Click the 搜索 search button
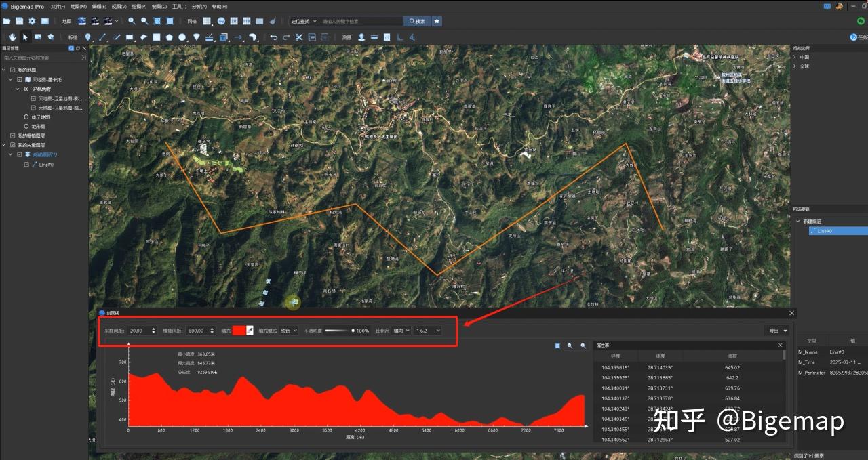The image size is (868, 460). pyautogui.click(x=416, y=21)
